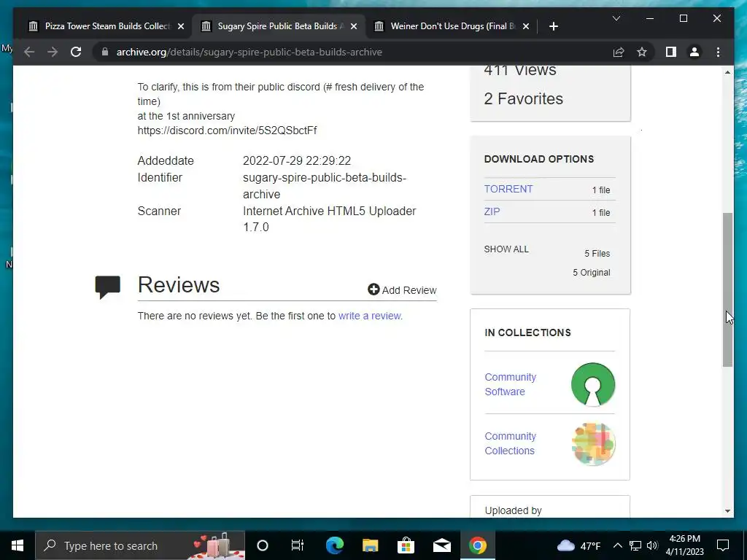Screen dimensions: 747x560
Task: Switch to Weiner Don't Use Drugs tab
Action: coord(451,26)
